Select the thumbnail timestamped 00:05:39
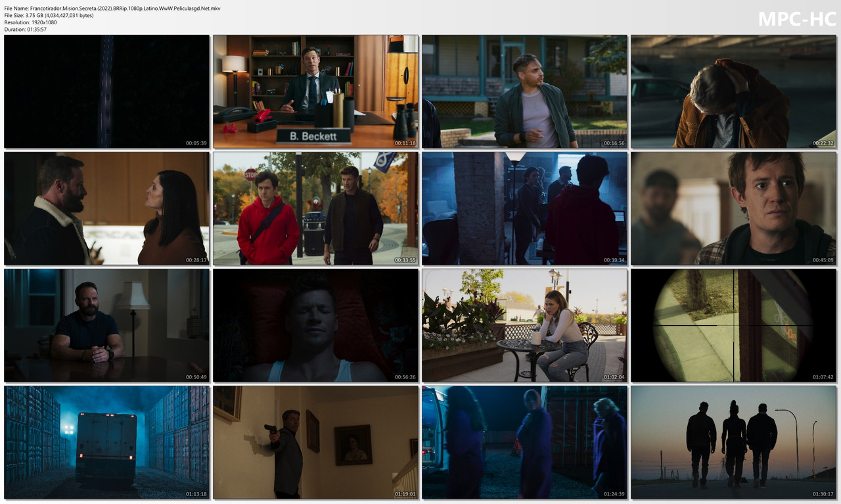This screenshot has height=504, width=841. (x=107, y=91)
